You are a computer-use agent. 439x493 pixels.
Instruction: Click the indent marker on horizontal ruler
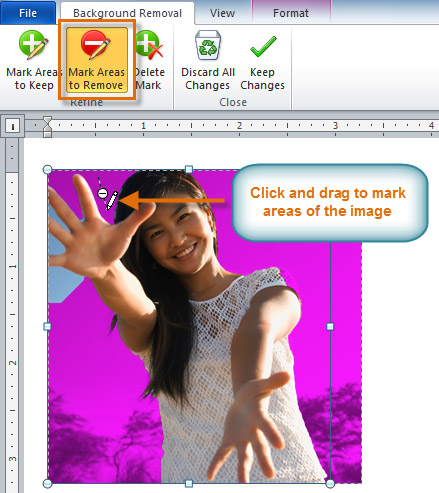click(48, 127)
